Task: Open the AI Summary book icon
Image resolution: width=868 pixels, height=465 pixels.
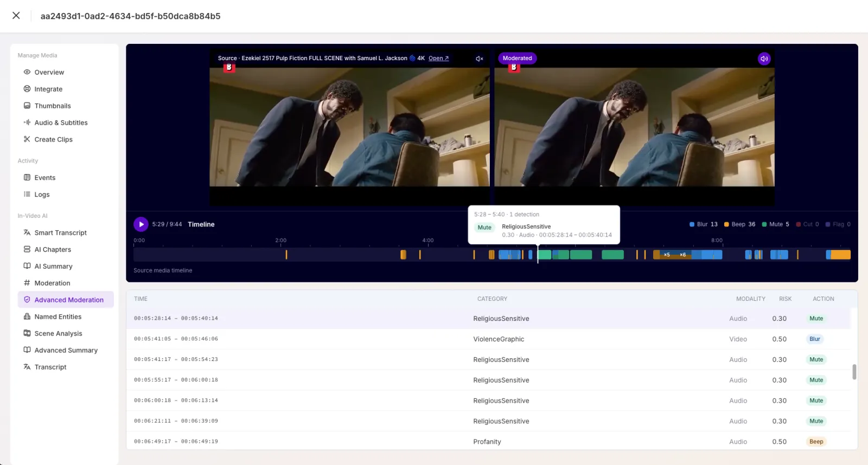Action: point(27,266)
